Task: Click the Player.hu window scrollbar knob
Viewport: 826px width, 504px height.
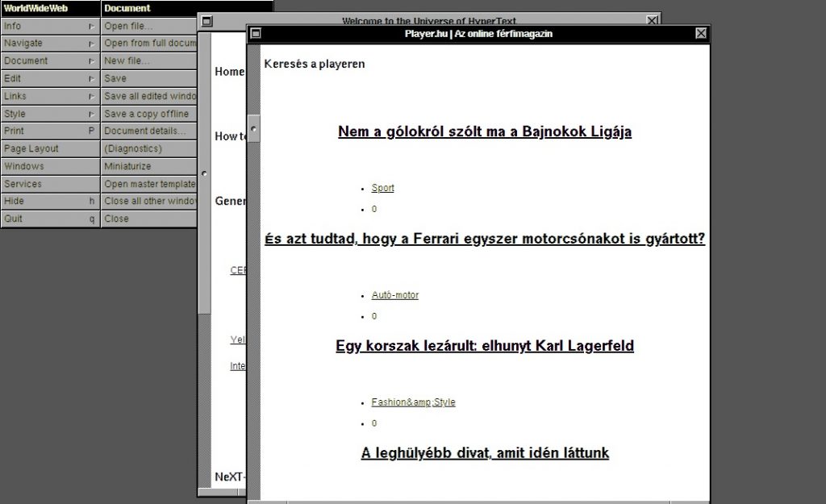Action: point(253,128)
